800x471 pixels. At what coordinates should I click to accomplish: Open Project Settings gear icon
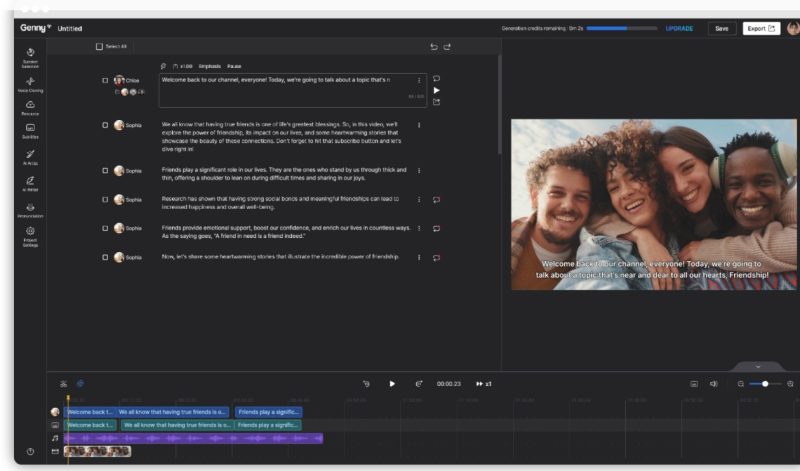point(30,232)
